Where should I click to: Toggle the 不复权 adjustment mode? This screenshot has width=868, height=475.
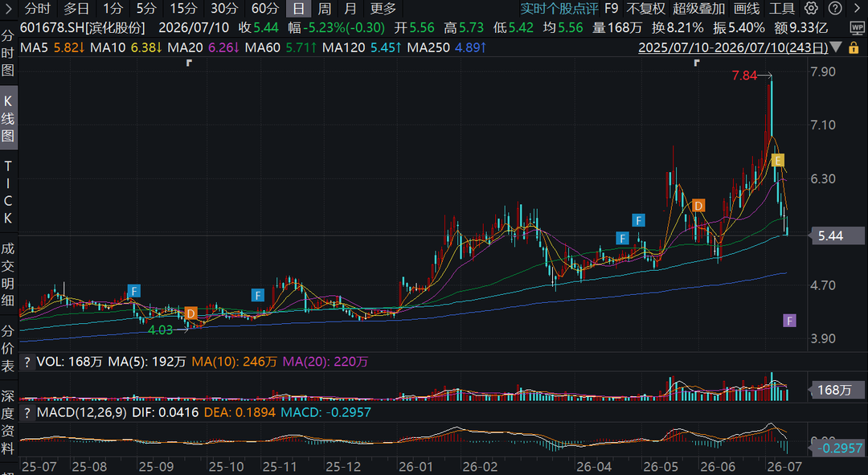point(645,8)
